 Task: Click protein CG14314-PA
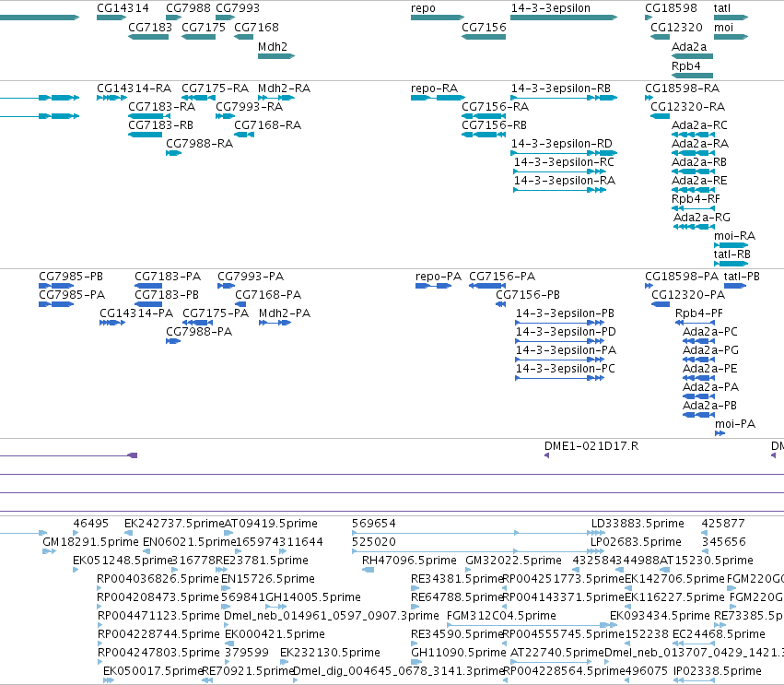pyautogui.click(x=136, y=313)
